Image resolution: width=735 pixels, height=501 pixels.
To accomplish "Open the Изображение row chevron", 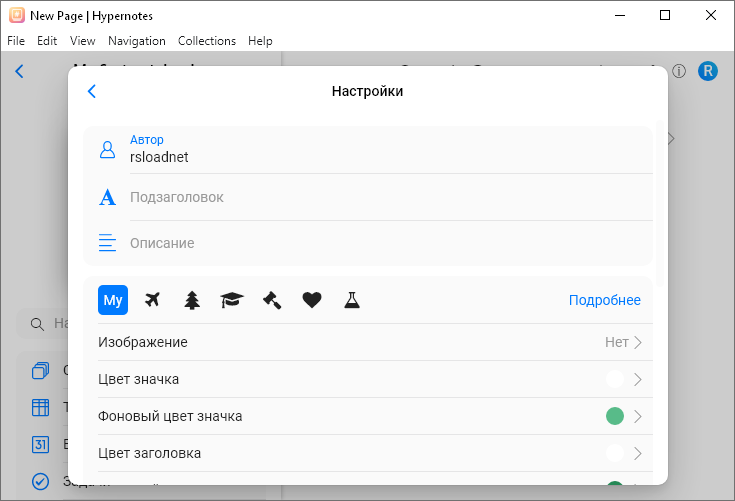I will [638, 342].
